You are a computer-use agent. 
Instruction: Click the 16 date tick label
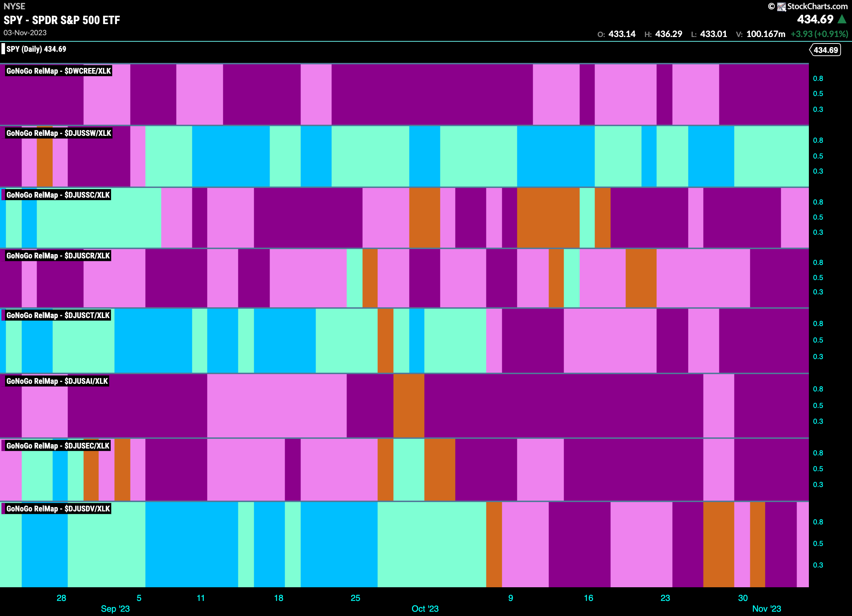588,598
